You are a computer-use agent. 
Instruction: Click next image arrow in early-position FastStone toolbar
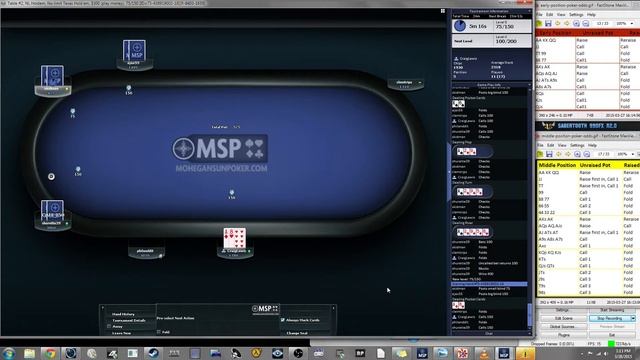(567, 24)
